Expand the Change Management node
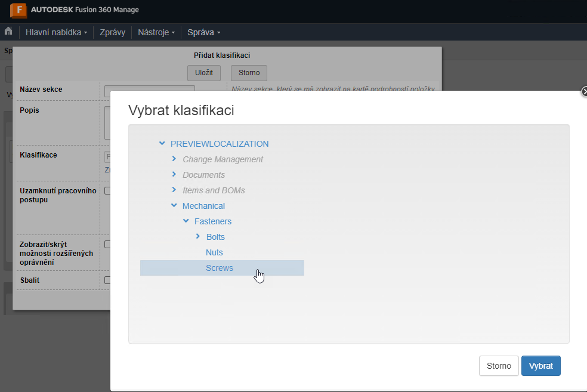Image resolution: width=587 pixels, height=392 pixels. pyautogui.click(x=174, y=159)
